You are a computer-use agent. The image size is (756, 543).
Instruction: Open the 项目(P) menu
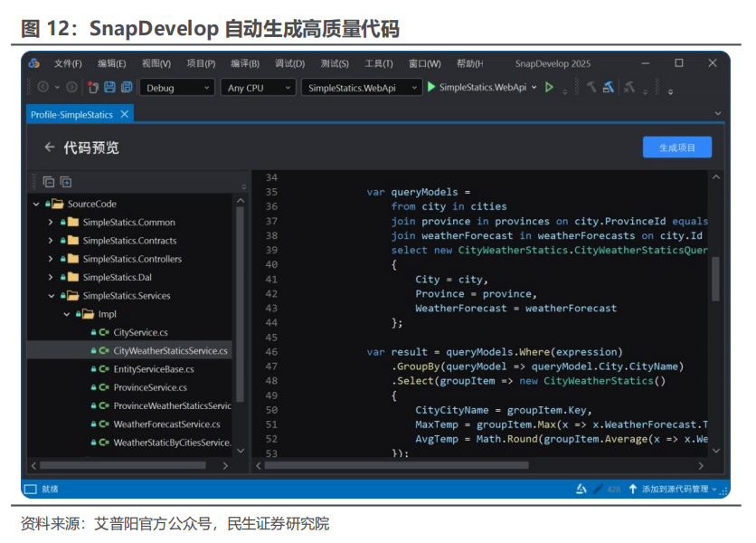201,63
